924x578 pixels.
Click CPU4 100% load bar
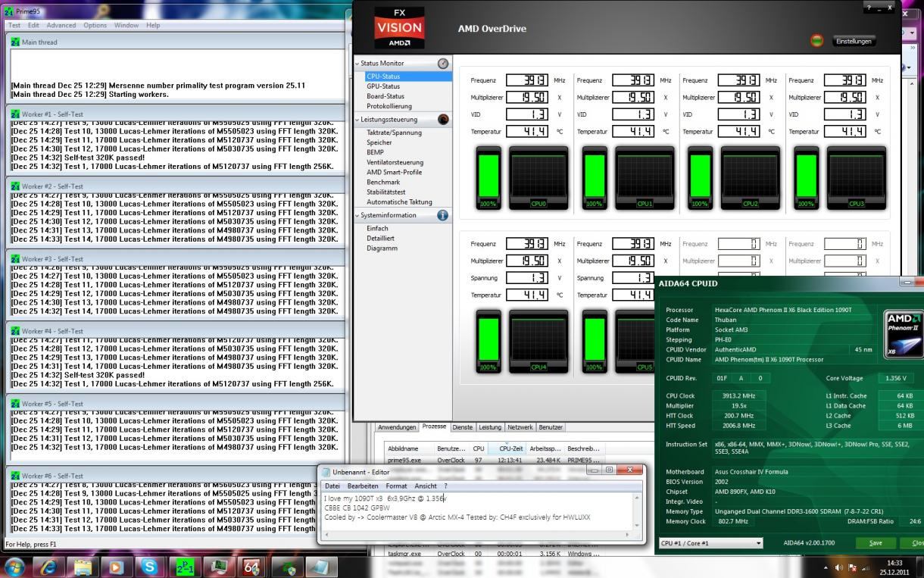pyautogui.click(x=489, y=342)
